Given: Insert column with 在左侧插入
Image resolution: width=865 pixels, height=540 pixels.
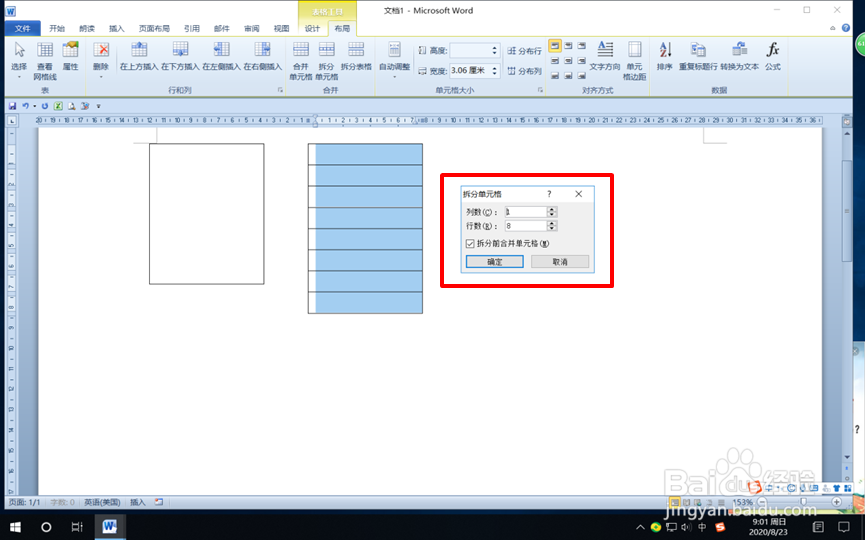Looking at the screenshot, I should 221,57.
